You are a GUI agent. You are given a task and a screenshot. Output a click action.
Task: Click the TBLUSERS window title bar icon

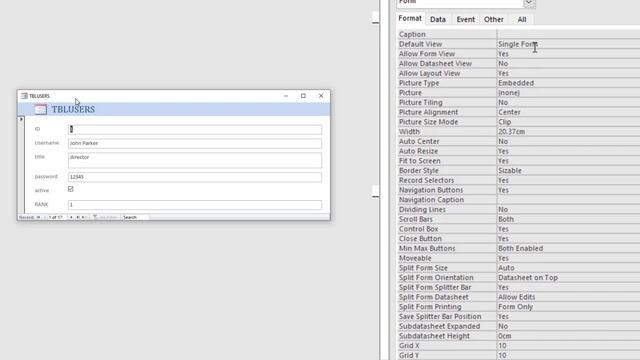[x=24, y=96]
